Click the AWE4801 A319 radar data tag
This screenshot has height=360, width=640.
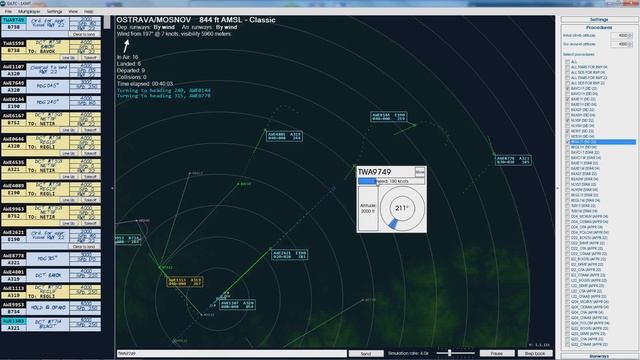tap(284, 136)
